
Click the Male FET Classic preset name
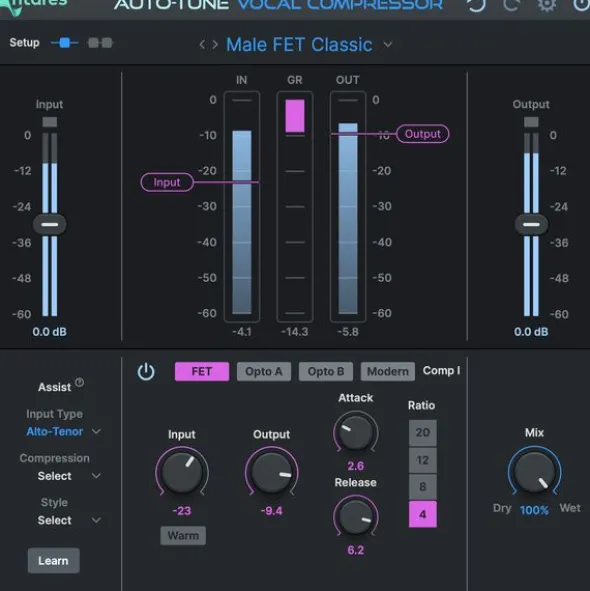pyautogui.click(x=299, y=44)
